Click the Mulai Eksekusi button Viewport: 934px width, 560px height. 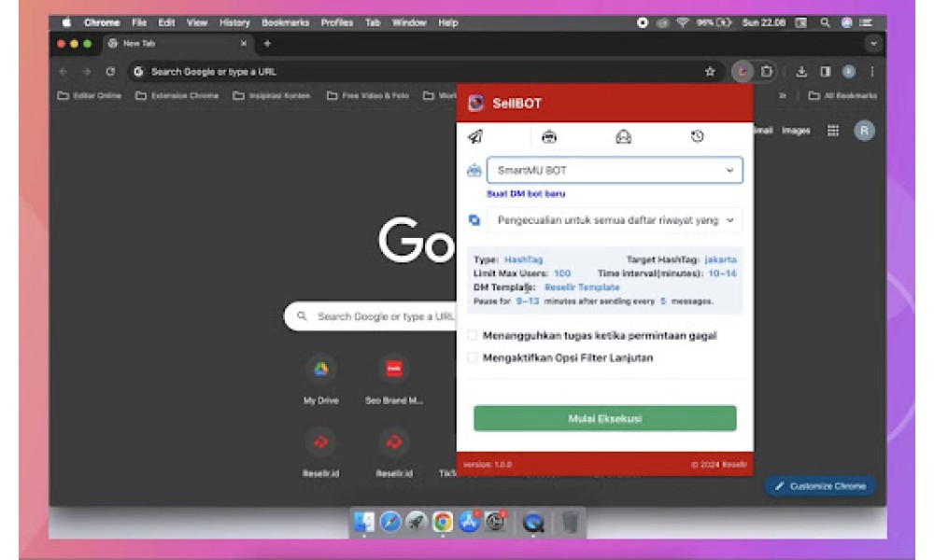point(604,418)
